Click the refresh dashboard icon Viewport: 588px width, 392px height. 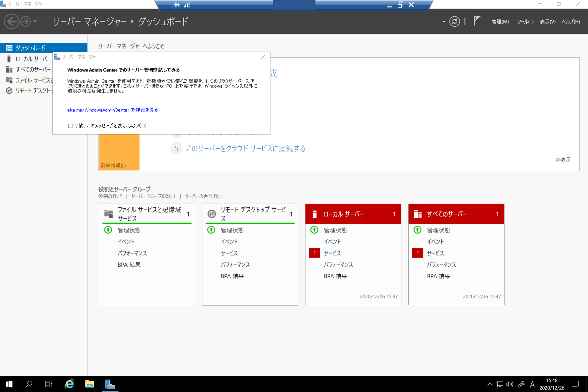click(454, 21)
